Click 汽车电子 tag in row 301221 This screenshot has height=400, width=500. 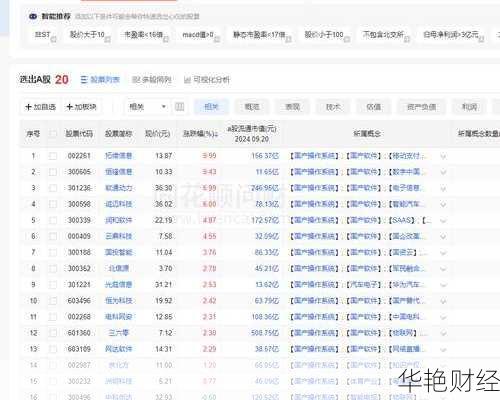[x=364, y=285]
